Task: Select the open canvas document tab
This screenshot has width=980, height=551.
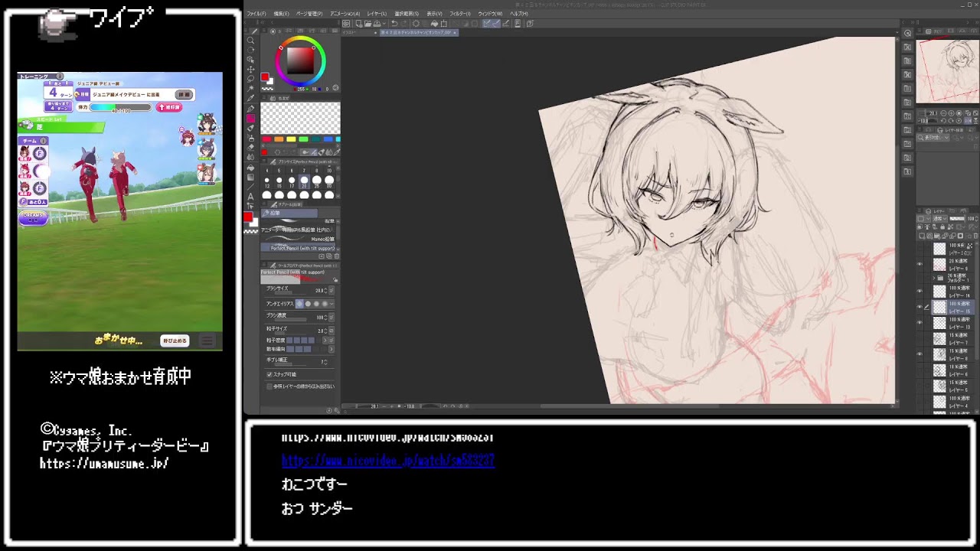Action: (x=418, y=33)
